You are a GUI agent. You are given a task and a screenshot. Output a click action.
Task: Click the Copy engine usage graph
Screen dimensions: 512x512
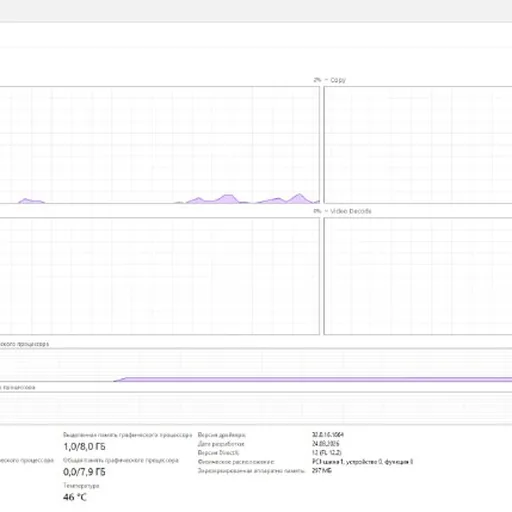[418, 145]
